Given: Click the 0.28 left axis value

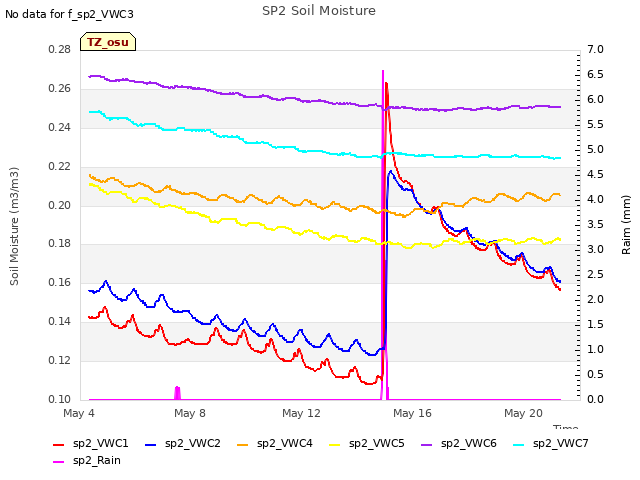Looking at the screenshot, I should click(x=60, y=50).
